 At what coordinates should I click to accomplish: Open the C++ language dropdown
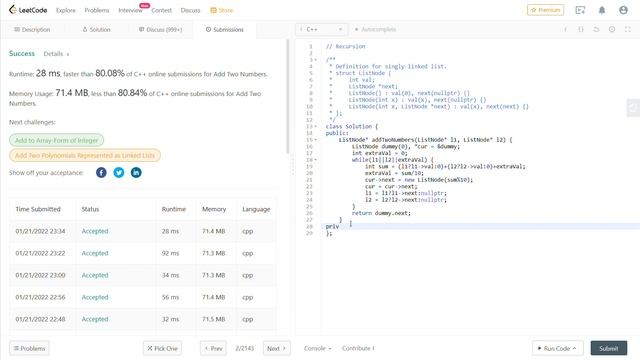322,29
